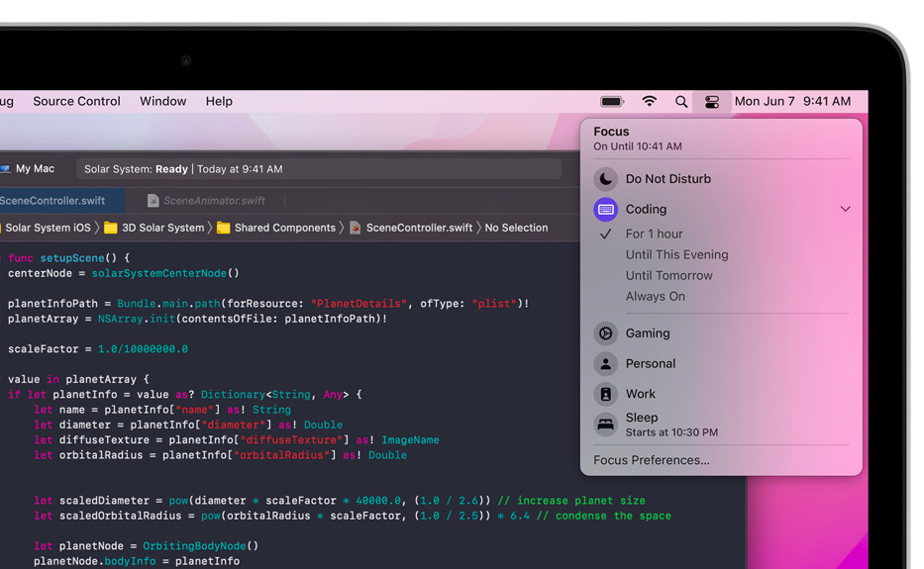Screen dimensions: 924x569
Task: Click the SceneAnimator.swift tab file icon
Action: [x=153, y=201]
